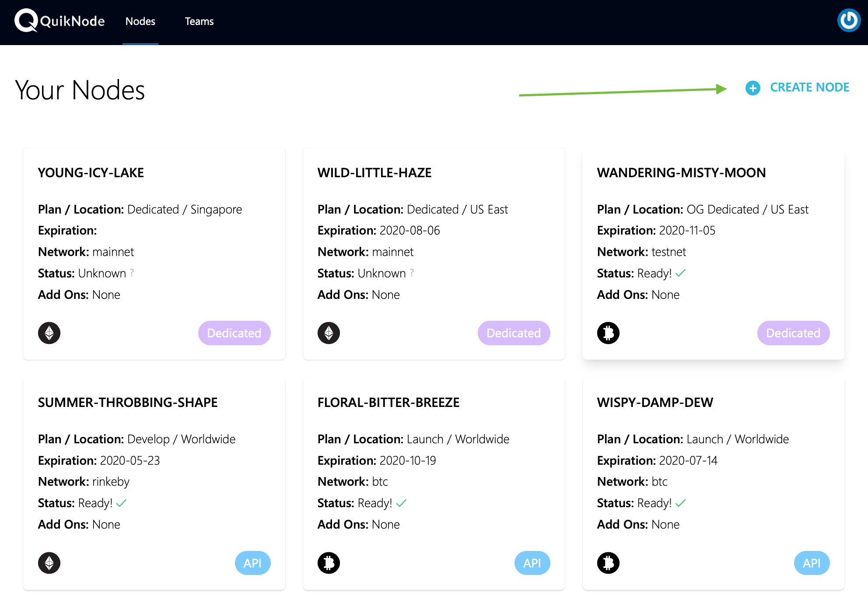The image size is (868, 596).
Task: Click unknown status question mark on YOUNG-ICY-LAKE
Action: pyautogui.click(x=132, y=273)
